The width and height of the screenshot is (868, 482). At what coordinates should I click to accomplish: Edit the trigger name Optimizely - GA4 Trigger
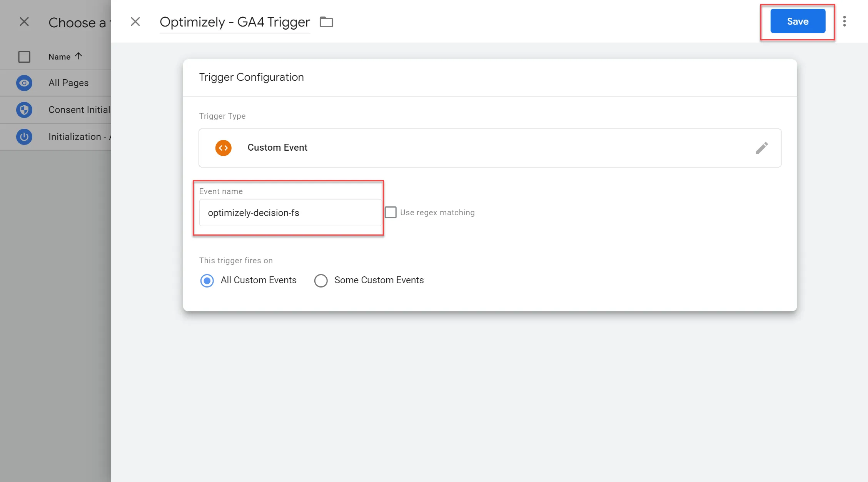(x=235, y=22)
